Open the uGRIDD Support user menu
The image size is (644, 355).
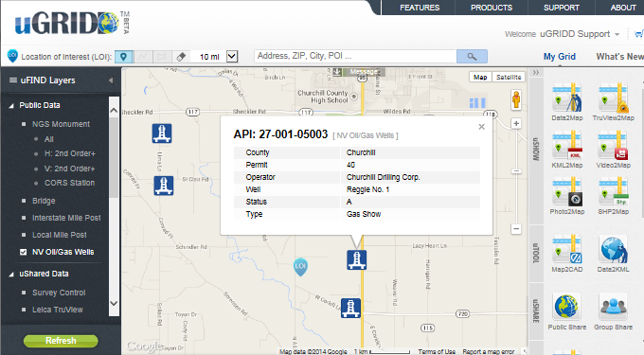(580, 34)
